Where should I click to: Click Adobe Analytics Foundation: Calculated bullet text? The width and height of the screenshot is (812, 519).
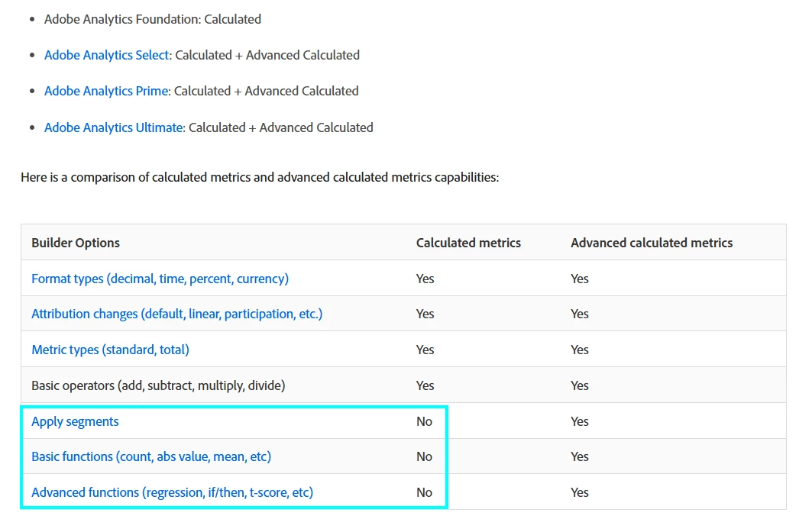(153, 19)
